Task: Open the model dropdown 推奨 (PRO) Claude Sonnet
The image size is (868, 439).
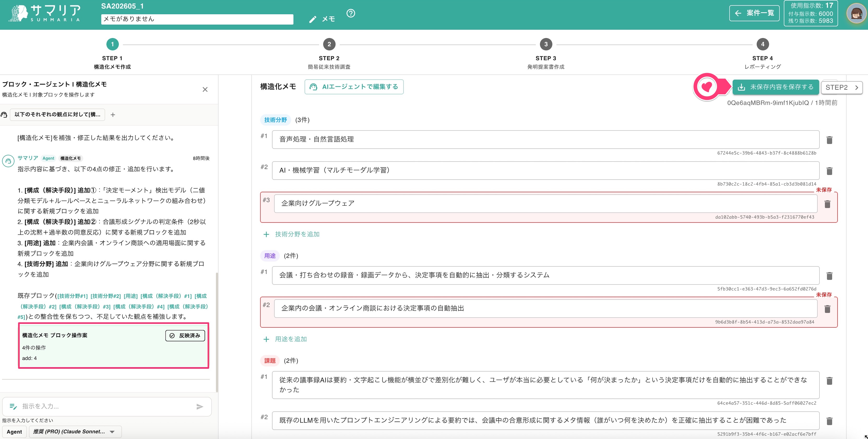Action: 75,432
